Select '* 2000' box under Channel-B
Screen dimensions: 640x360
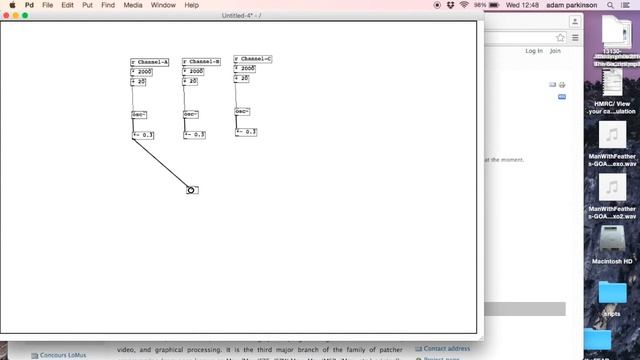point(193,71)
